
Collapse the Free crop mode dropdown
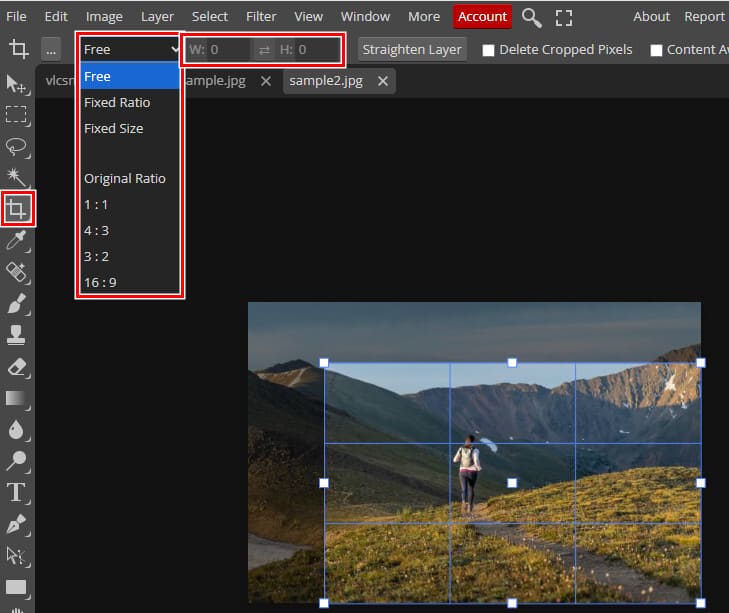(x=130, y=49)
